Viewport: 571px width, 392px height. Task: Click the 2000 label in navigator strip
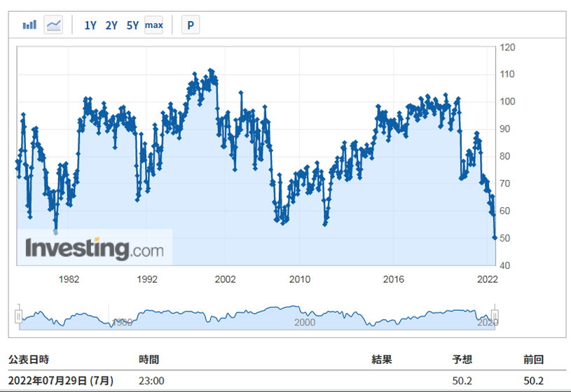[304, 323]
